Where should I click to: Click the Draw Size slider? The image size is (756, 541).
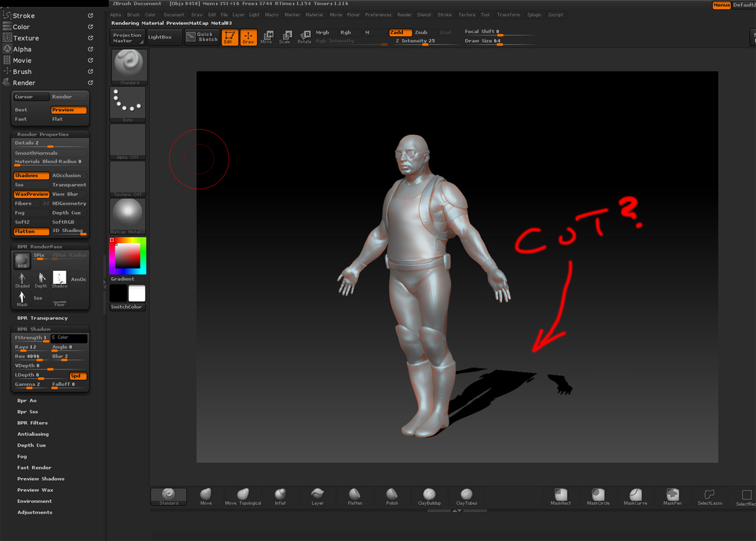pyautogui.click(x=499, y=42)
